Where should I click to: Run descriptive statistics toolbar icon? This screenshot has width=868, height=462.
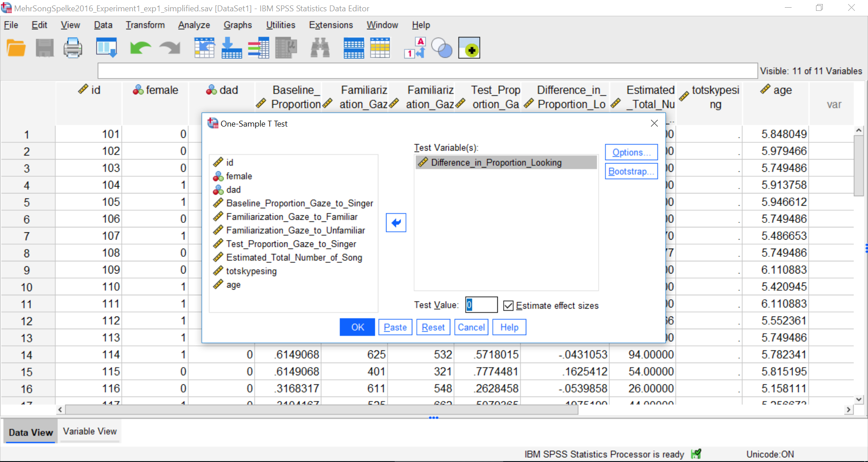(x=286, y=48)
